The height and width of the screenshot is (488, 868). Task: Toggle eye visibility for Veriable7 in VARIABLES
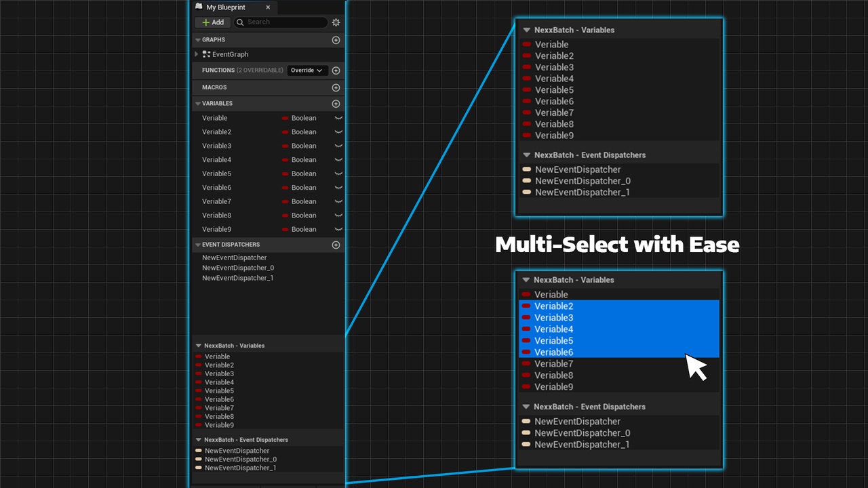[338, 201]
